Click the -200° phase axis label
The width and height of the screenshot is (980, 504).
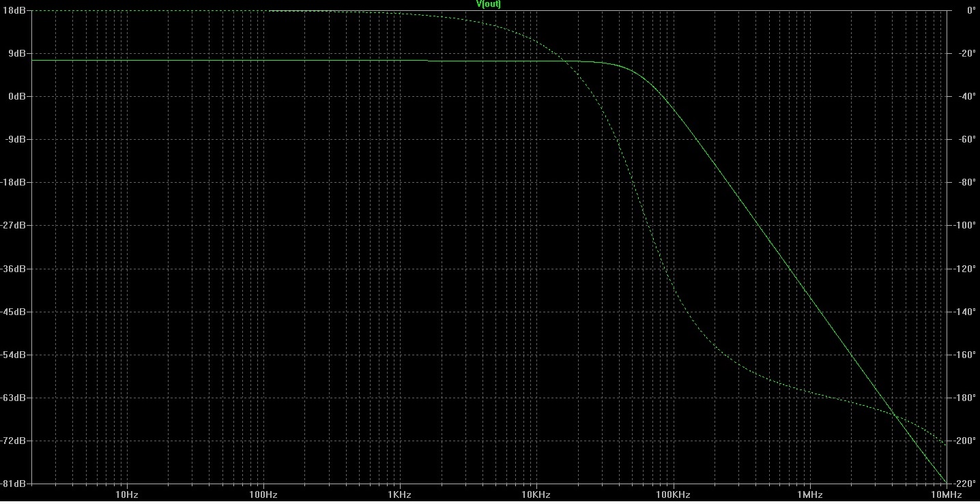coord(964,441)
